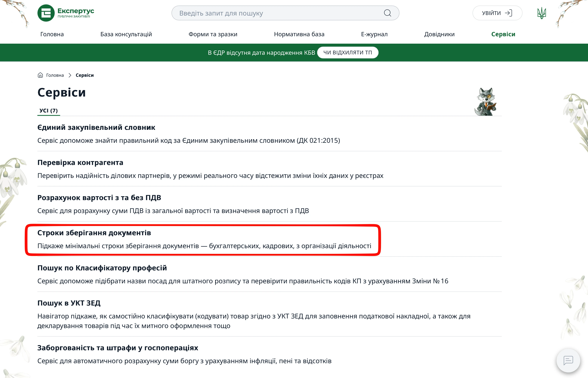Open the Перевірка контрагента service
The image size is (588, 378).
[x=80, y=162]
